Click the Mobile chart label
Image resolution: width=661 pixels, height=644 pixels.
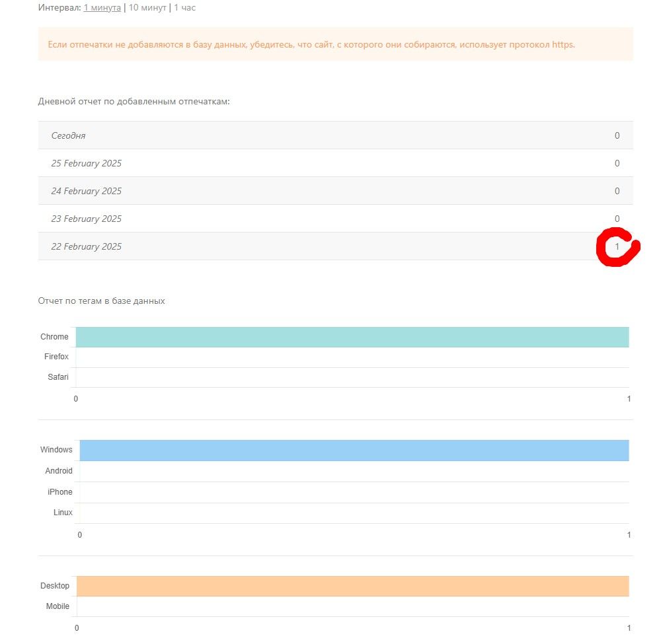pyautogui.click(x=58, y=606)
